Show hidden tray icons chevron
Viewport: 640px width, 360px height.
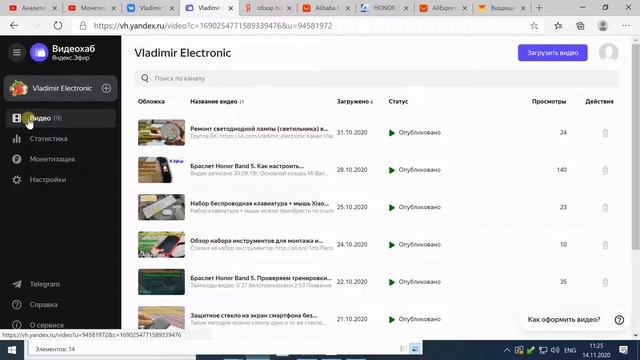507,350
